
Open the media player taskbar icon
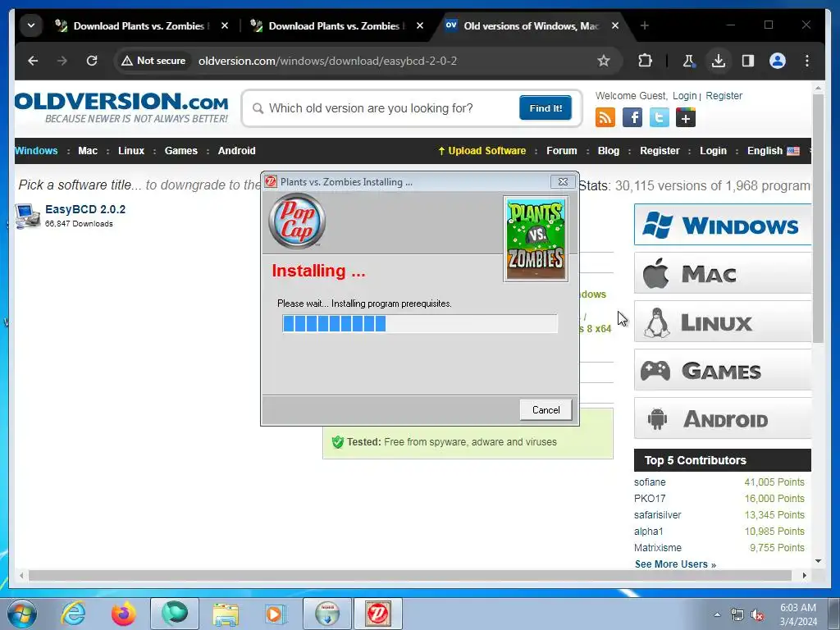[x=276, y=614]
